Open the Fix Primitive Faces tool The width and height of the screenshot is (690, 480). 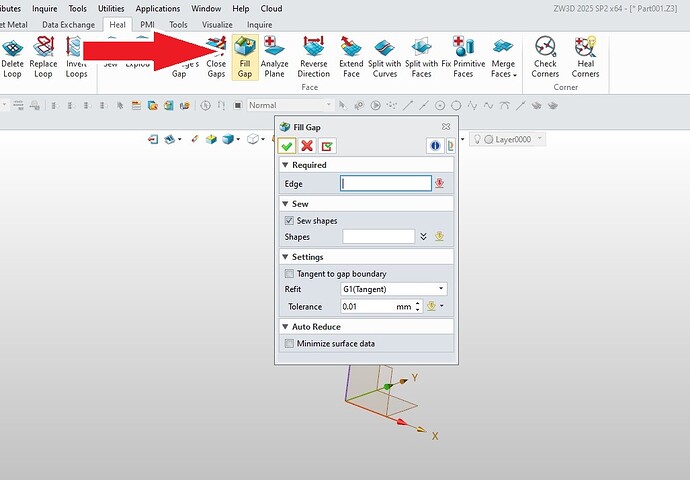(x=462, y=56)
